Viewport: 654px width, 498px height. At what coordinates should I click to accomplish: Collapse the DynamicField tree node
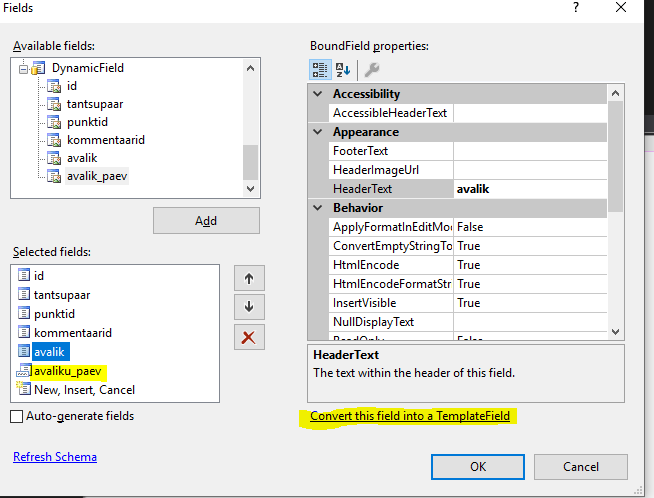pyautogui.click(x=23, y=68)
